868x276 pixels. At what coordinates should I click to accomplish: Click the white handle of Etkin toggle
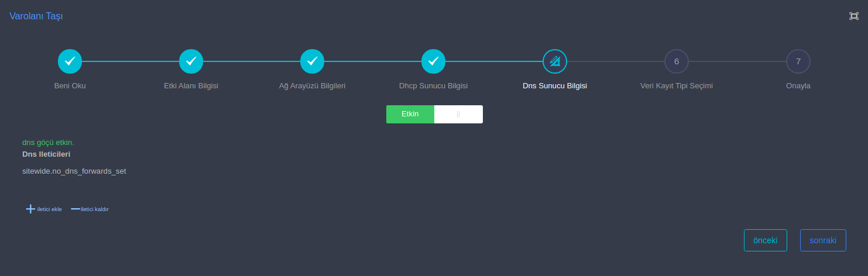point(458,114)
